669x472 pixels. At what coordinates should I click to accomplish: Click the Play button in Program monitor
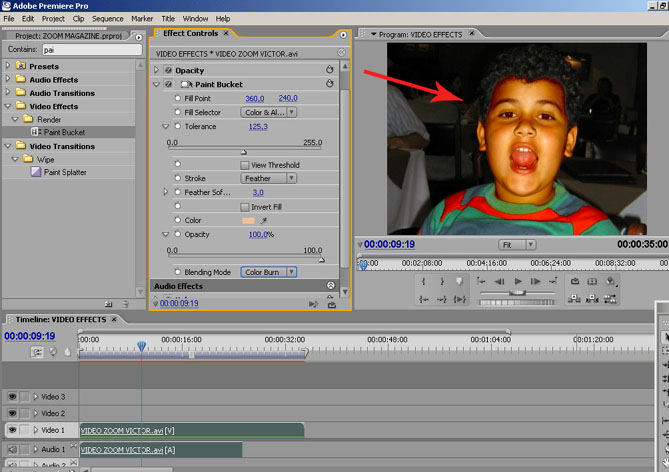[517, 282]
